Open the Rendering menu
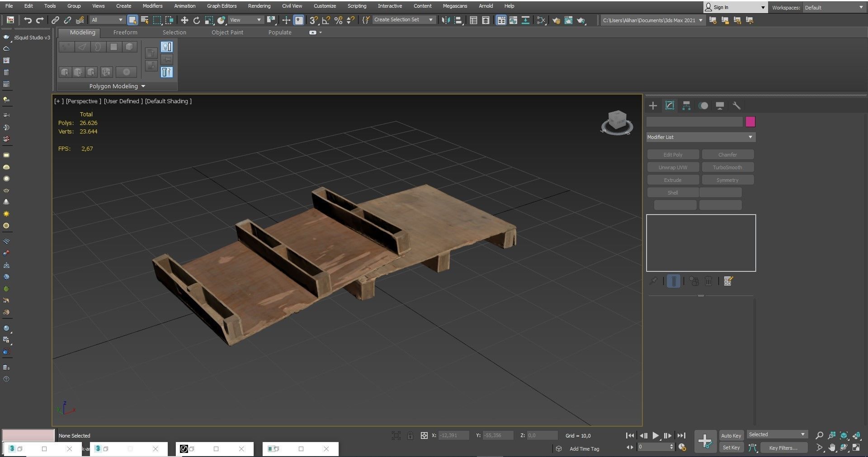Screen dimensions: 868x457 point(259,6)
